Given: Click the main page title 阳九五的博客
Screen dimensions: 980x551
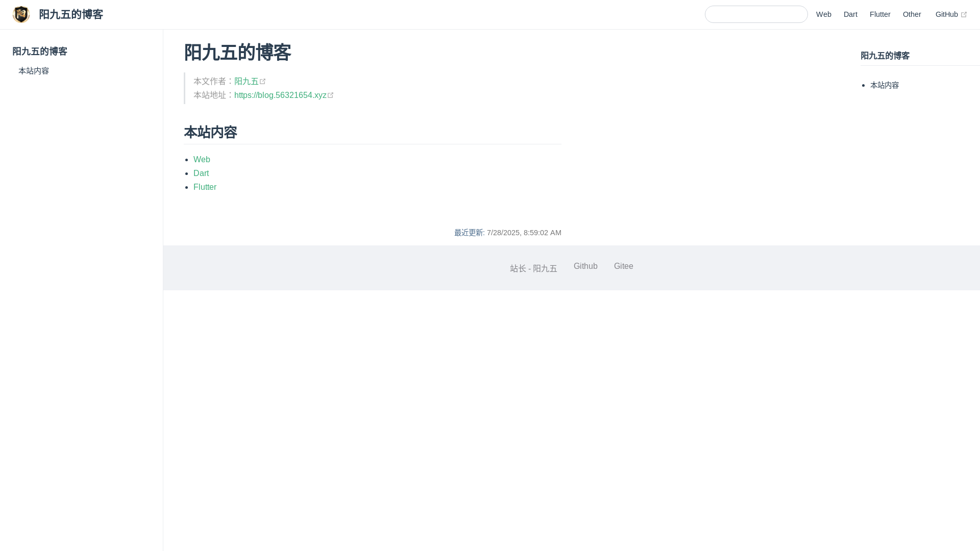Looking at the screenshot, I should coord(237,53).
